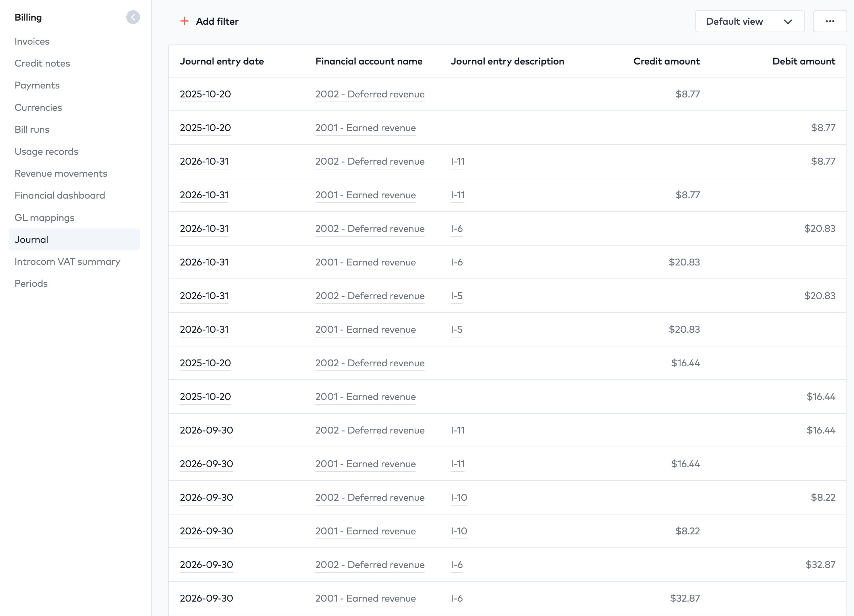Open Deferred revenue account in the $8.77 credit row
Image resolution: width=854 pixels, height=616 pixels.
[370, 94]
